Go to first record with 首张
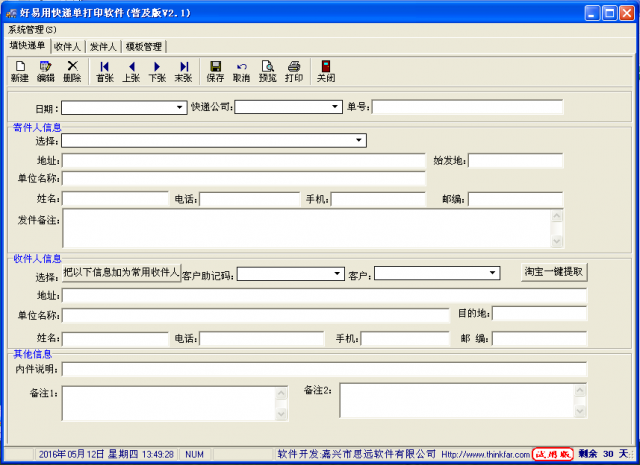This screenshot has height=465, width=640. coord(104,71)
